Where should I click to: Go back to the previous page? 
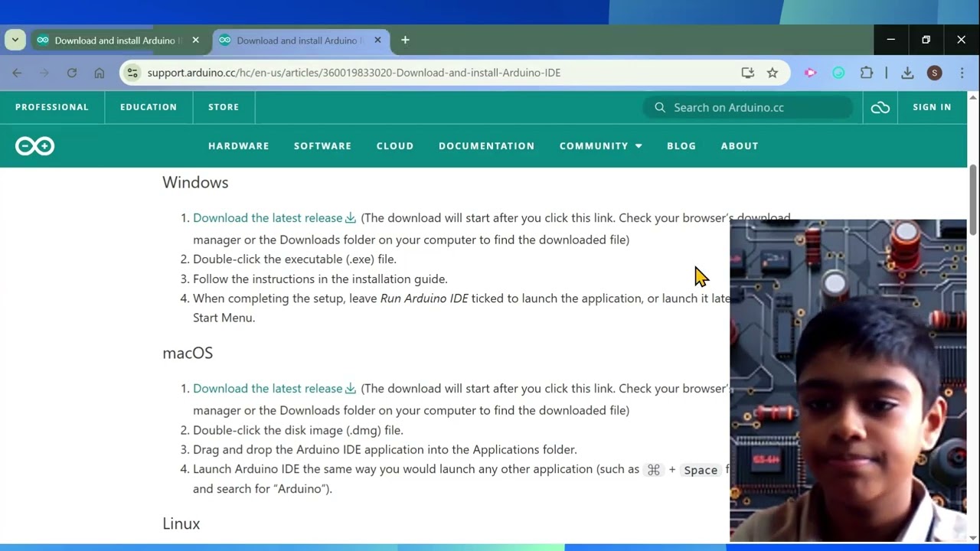17,73
